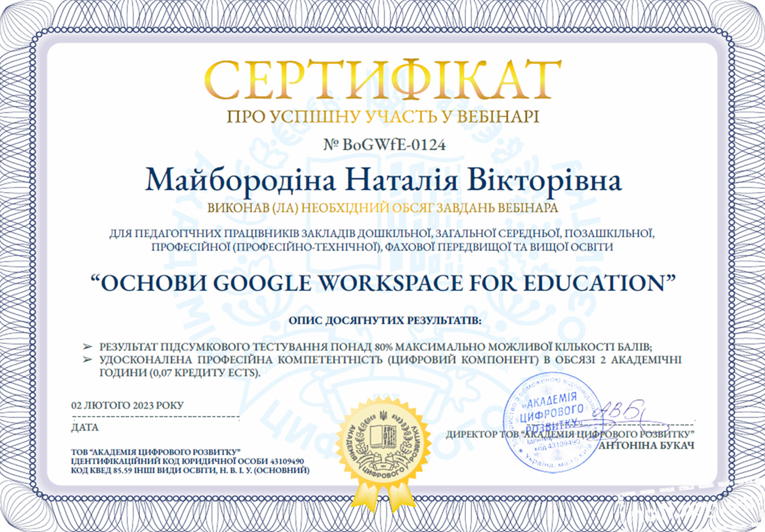The height and width of the screenshot is (532, 765).
Task: Click webinar title ОСНОВИ GOOGLE WORKSPACE FOR EDUCATION
Action: pyautogui.click(x=382, y=283)
